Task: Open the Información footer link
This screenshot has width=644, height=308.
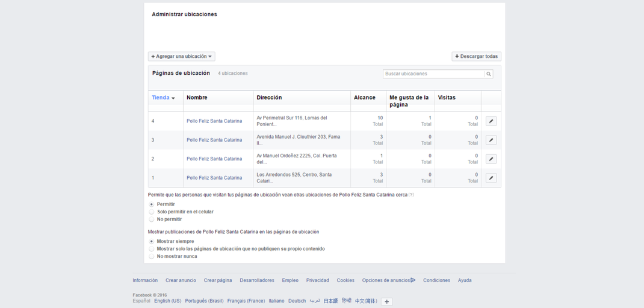Action: click(145, 280)
